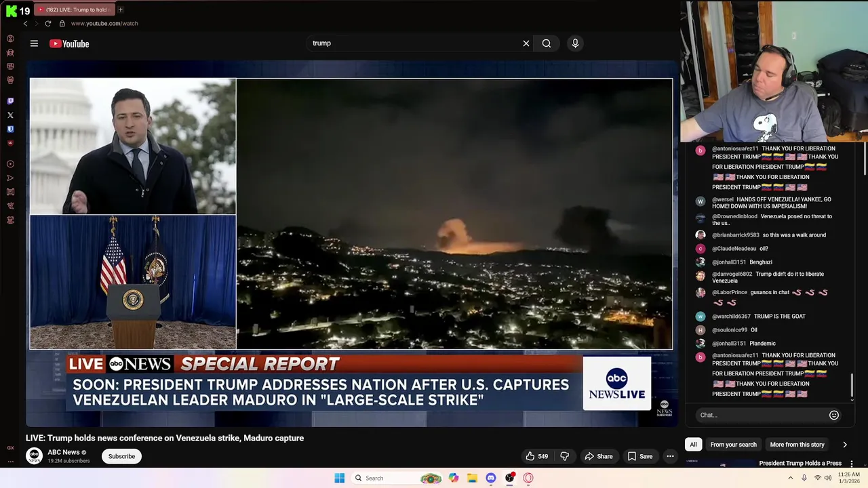Open taskbar Wi-Fi network settings

[817, 478]
